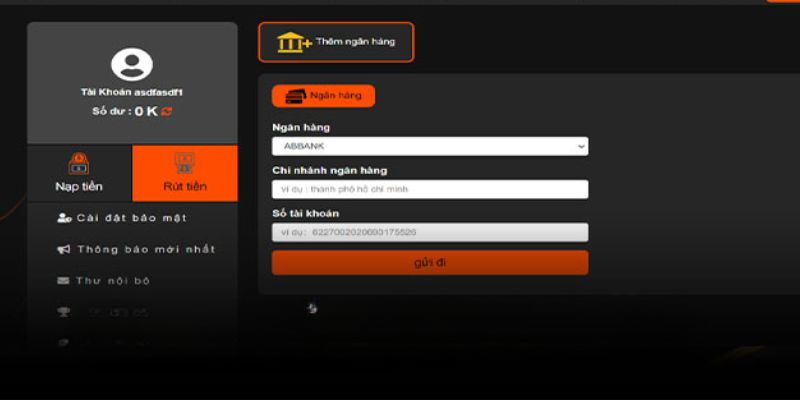The width and height of the screenshot is (800, 400).
Task: Switch to the Nạp tiền tab
Action: pos(79,174)
